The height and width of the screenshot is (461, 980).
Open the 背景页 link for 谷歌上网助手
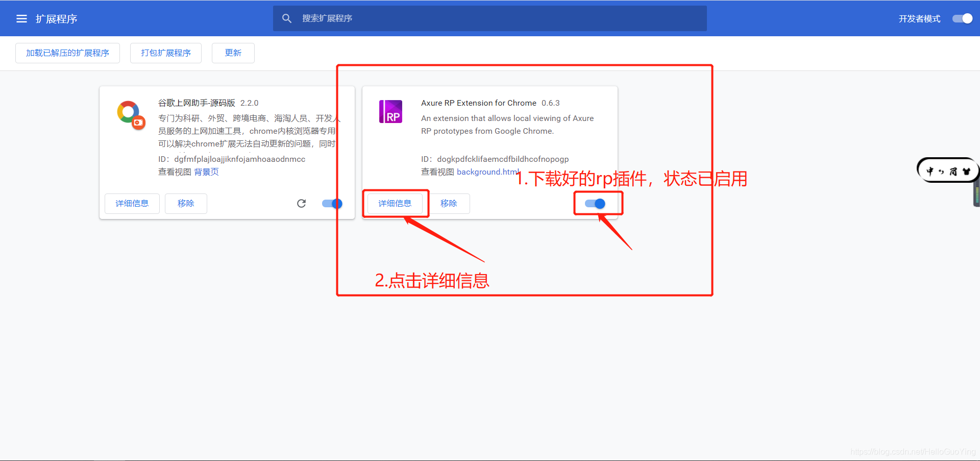point(206,172)
